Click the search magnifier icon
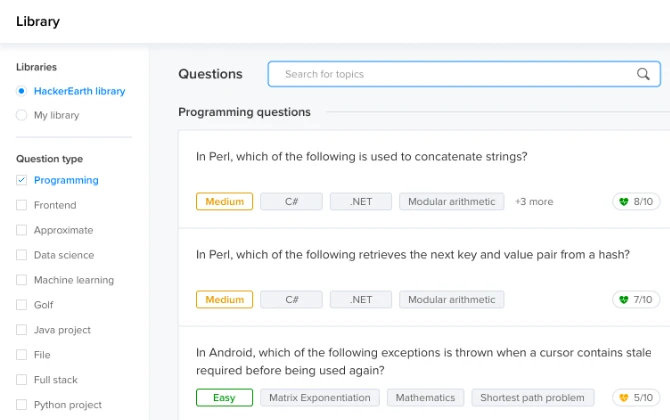 643,74
